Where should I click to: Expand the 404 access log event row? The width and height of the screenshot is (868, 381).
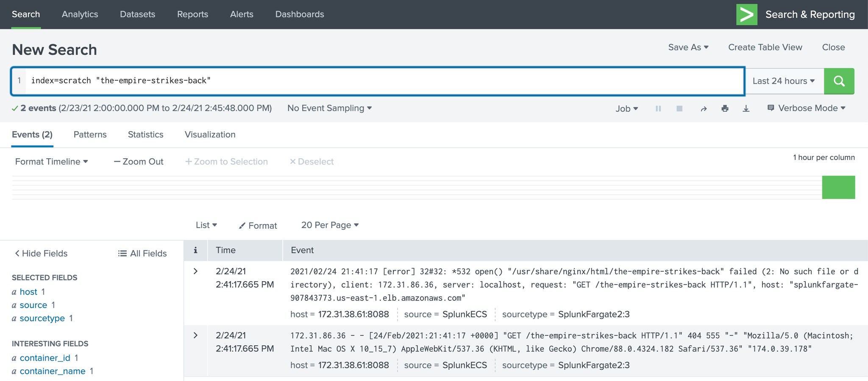tap(195, 336)
